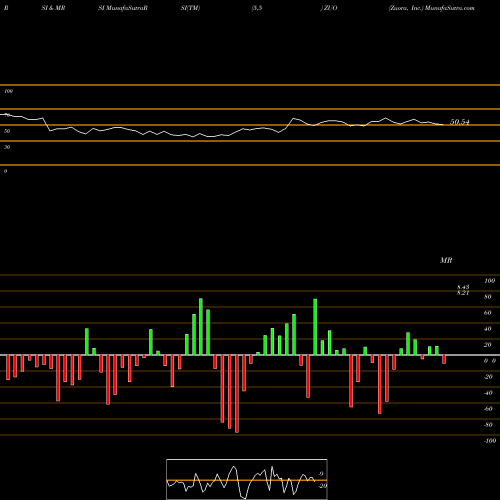The width and height of the screenshot is (500, 500).
Task: Select the 8.43 value in MR panel
Action: (x=463, y=287)
